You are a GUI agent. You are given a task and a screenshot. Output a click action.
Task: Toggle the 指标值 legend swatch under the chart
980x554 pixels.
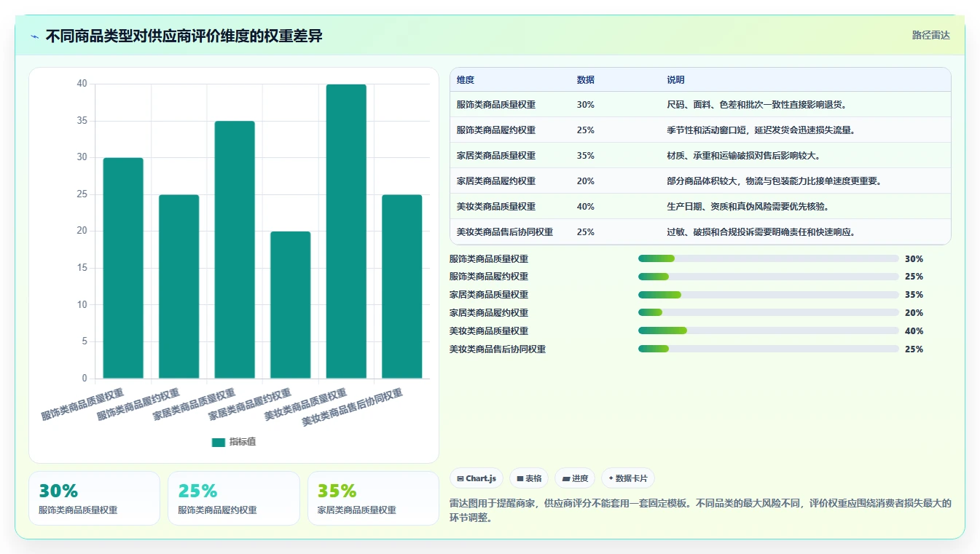coord(219,442)
